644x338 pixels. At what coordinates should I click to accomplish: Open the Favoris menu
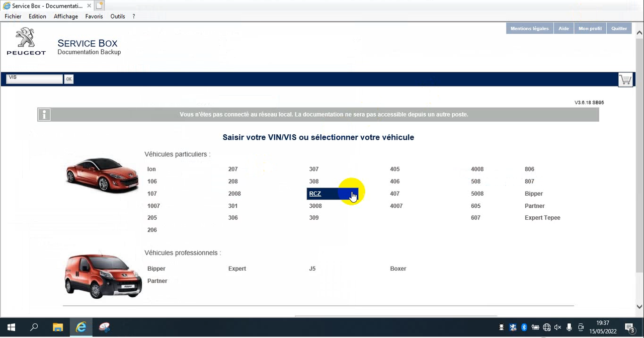pyautogui.click(x=94, y=17)
